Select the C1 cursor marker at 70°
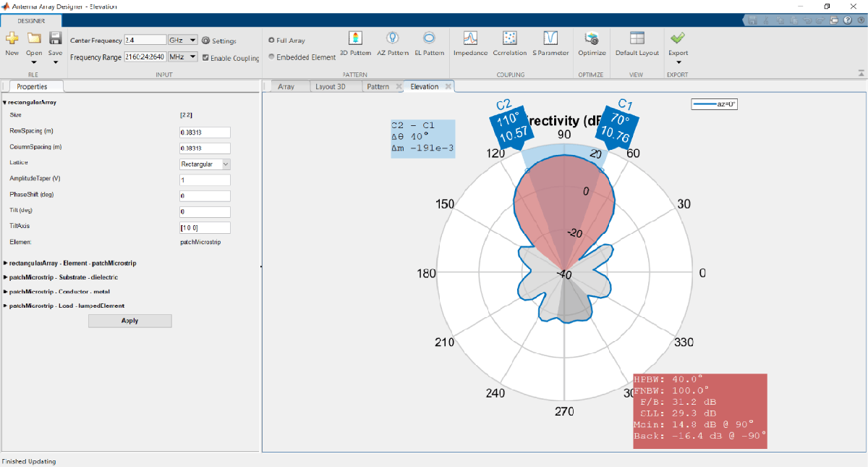This screenshot has height=467, width=868. 616,127
